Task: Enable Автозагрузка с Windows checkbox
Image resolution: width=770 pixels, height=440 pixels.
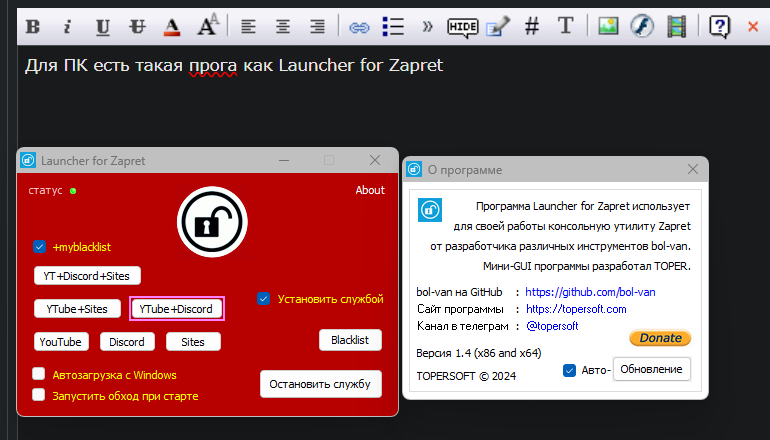Action: [38, 374]
